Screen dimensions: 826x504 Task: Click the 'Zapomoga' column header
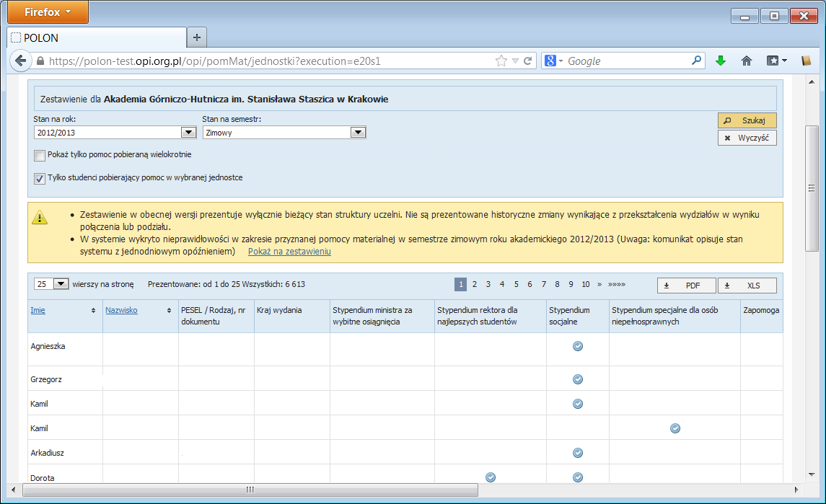[x=761, y=316]
